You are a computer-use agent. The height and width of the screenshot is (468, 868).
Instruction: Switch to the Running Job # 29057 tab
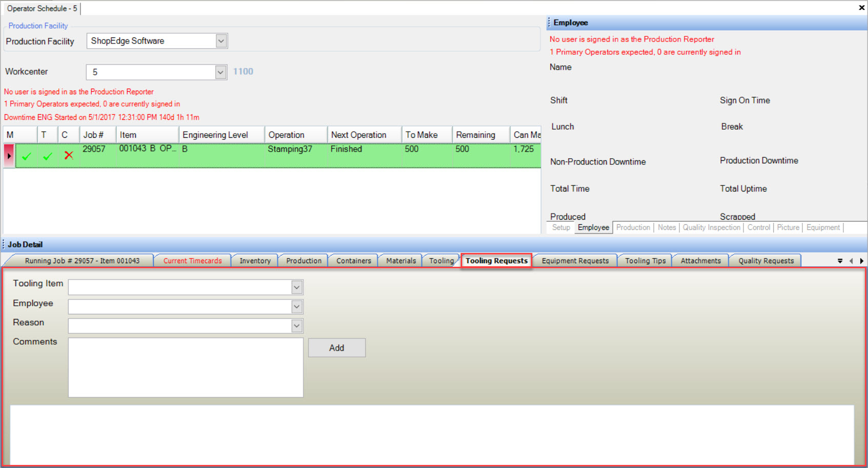pos(82,261)
